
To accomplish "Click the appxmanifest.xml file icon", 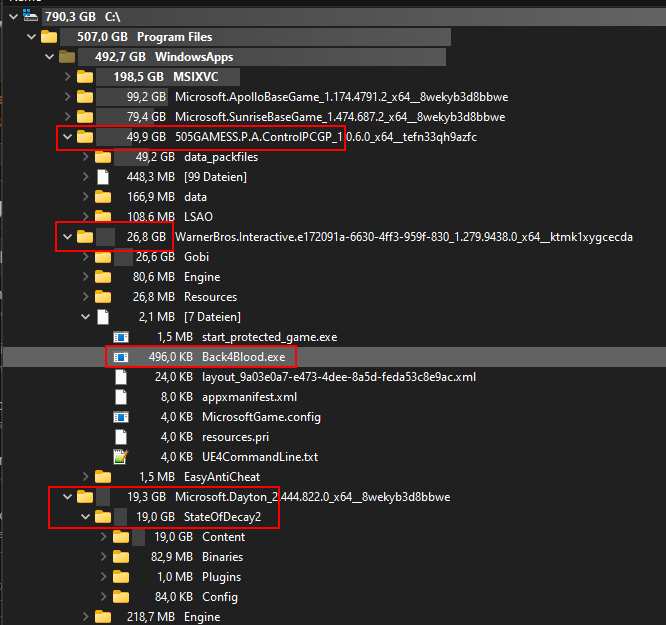I will click(121, 397).
